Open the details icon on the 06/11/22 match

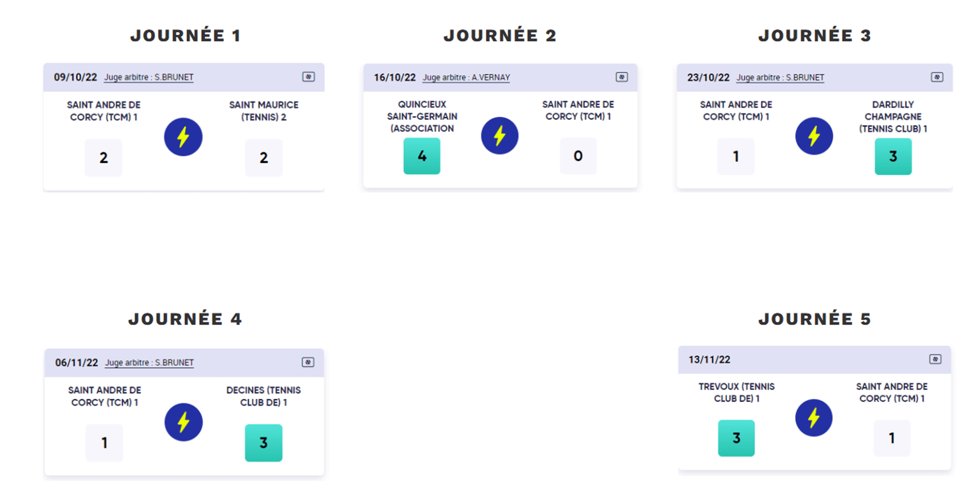308,362
